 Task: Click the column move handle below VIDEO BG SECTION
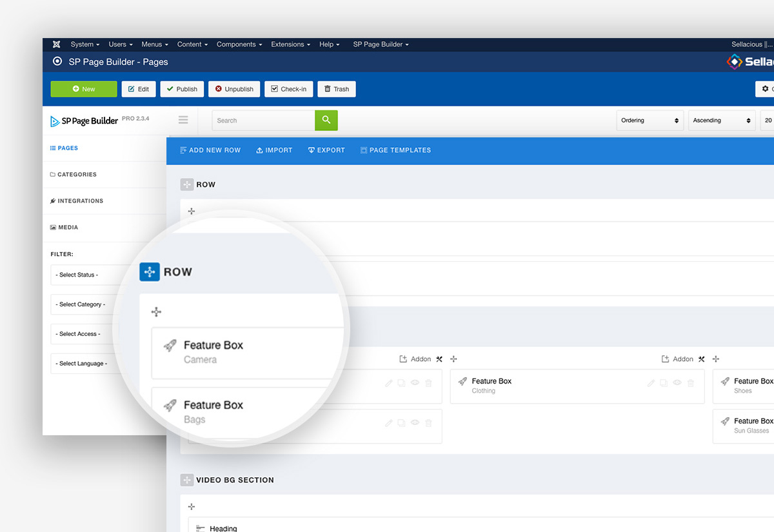point(192,507)
